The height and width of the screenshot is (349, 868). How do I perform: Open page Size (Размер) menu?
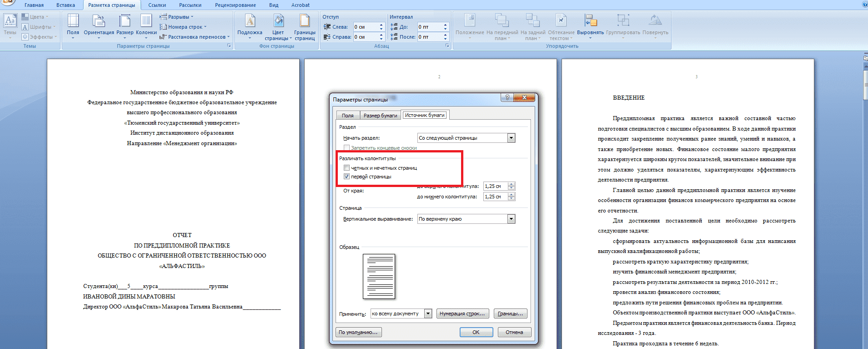[125, 26]
